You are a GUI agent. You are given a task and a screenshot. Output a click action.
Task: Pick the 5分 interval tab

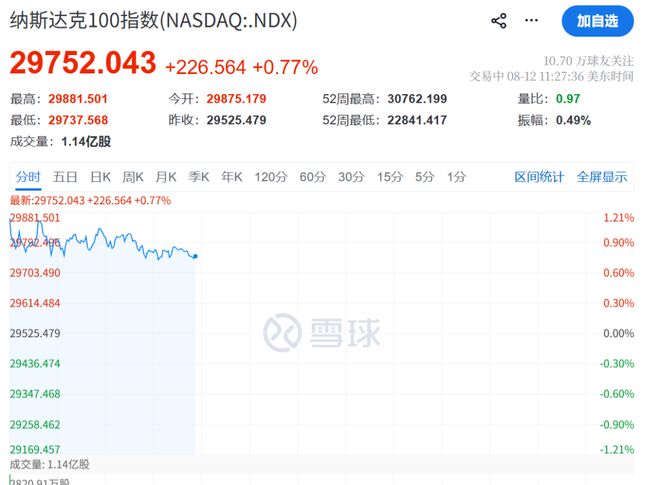pyautogui.click(x=425, y=177)
